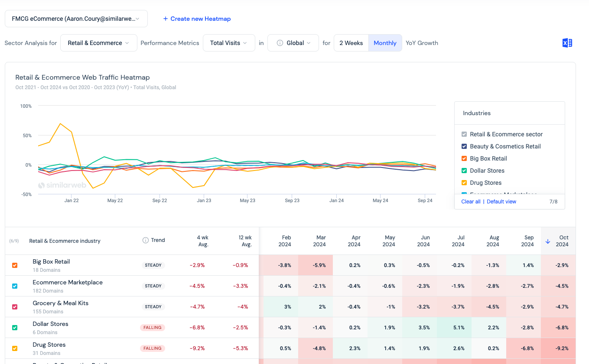589x364 pixels.
Task: Click FALLING badge for Dollar Stores
Action: tap(153, 328)
